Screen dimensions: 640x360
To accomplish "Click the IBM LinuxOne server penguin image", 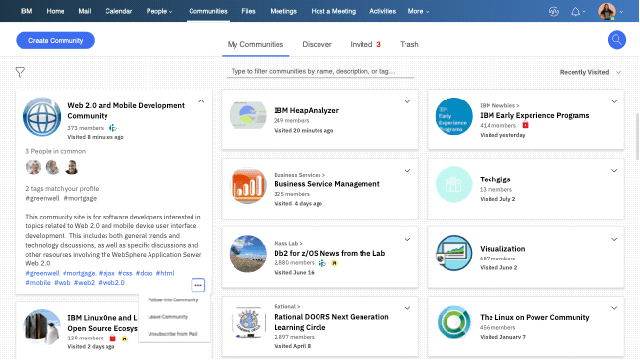I will tap(42, 327).
